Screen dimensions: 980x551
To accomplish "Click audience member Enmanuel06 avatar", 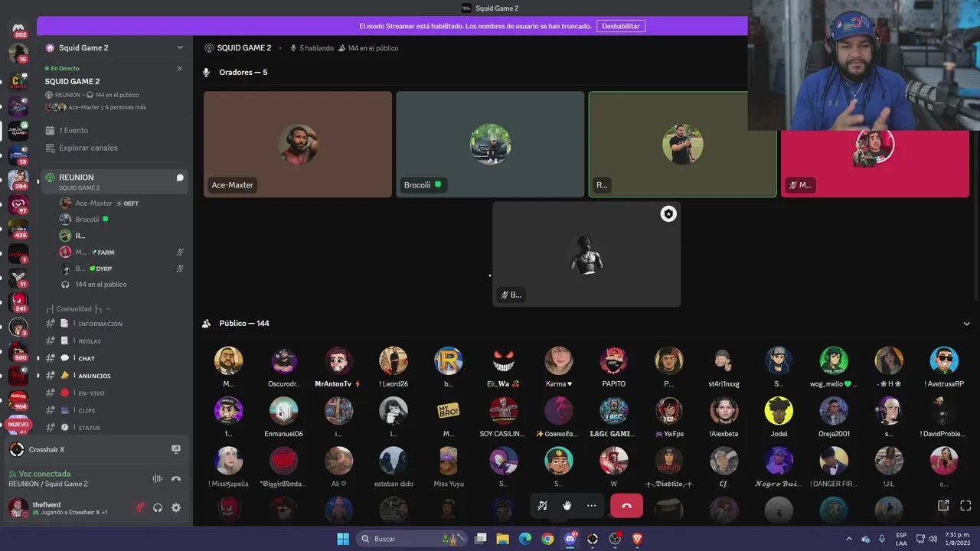I will click(283, 411).
